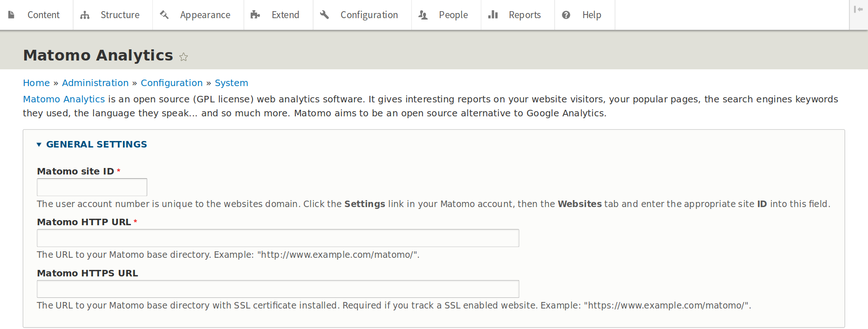Focus the Matomo site ID field
The image size is (868, 329).
point(92,187)
